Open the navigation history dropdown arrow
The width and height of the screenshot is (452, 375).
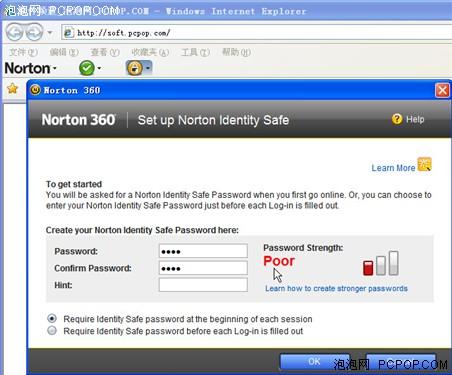click(50, 33)
